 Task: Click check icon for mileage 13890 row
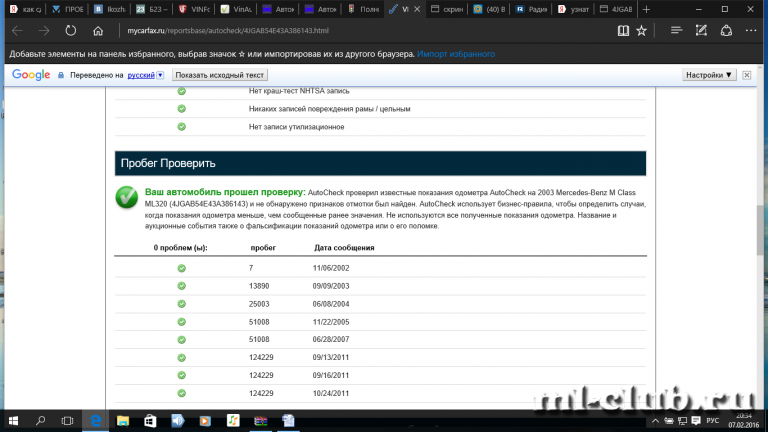pos(182,286)
